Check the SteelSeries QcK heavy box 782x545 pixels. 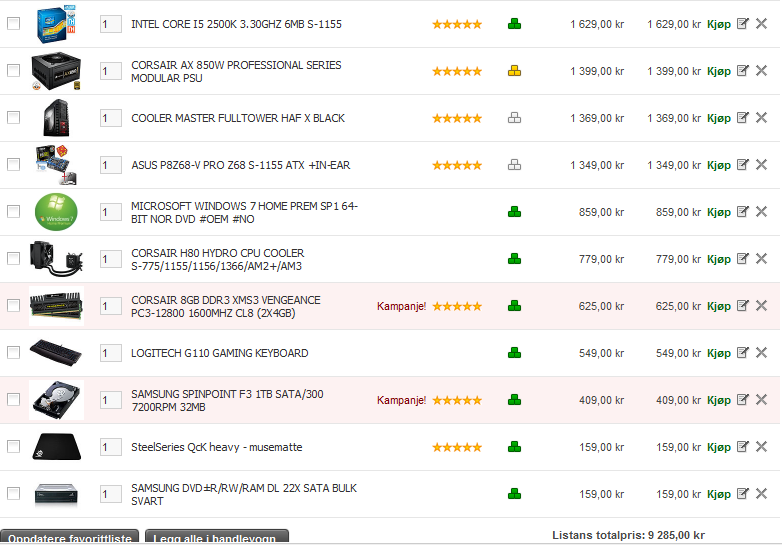(x=13, y=446)
